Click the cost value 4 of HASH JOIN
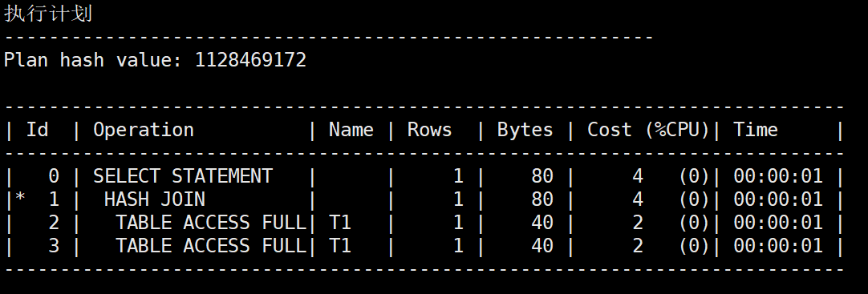 [x=638, y=199]
